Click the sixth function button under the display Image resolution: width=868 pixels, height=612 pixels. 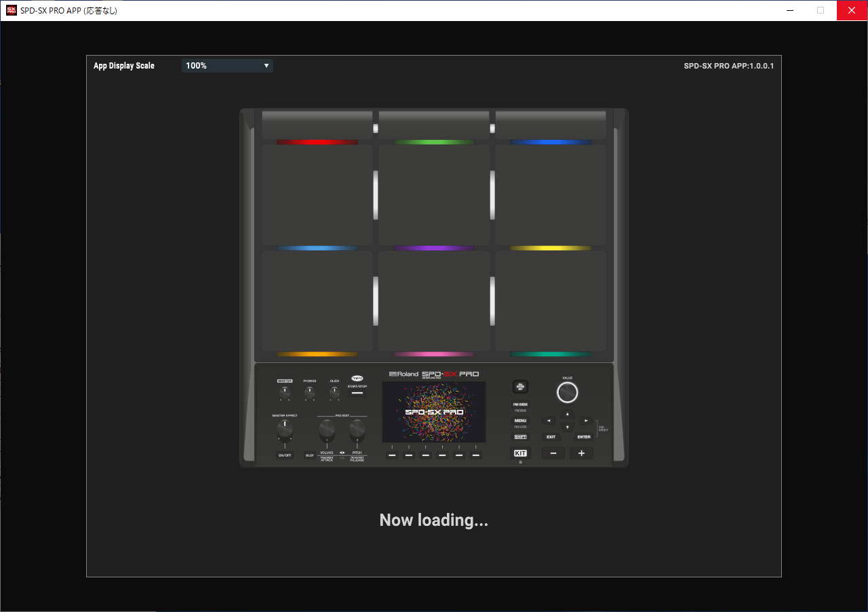coord(476,455)
